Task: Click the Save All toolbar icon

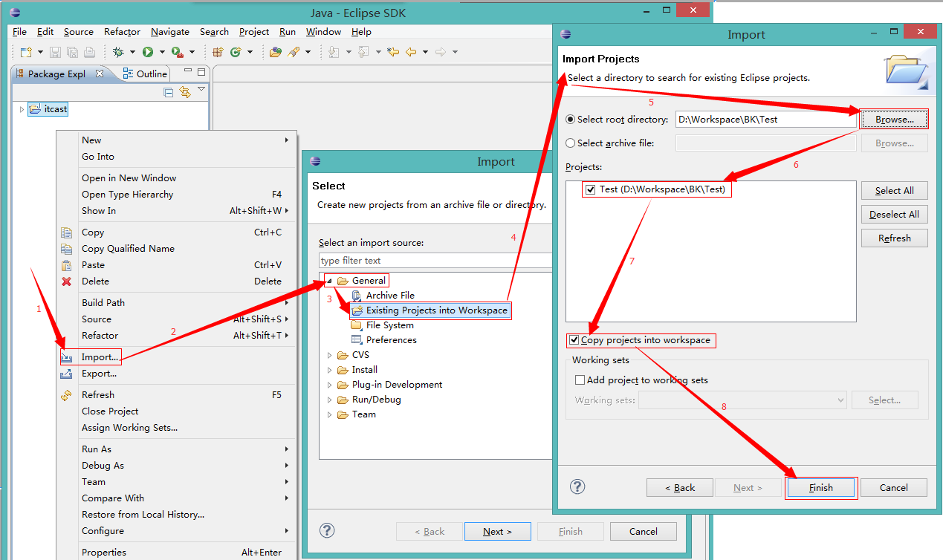Action: coord(72,52)
